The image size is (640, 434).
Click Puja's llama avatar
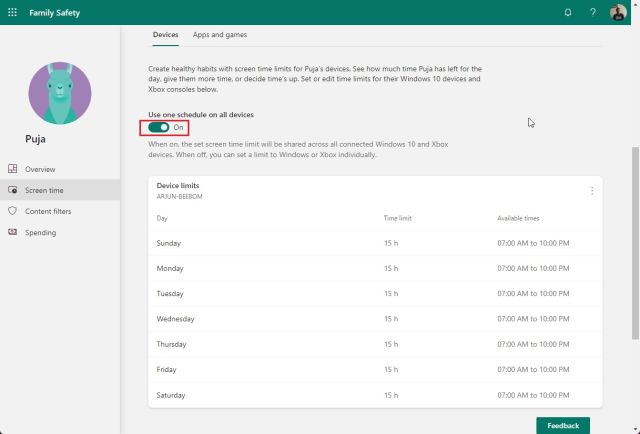(60, 93)
